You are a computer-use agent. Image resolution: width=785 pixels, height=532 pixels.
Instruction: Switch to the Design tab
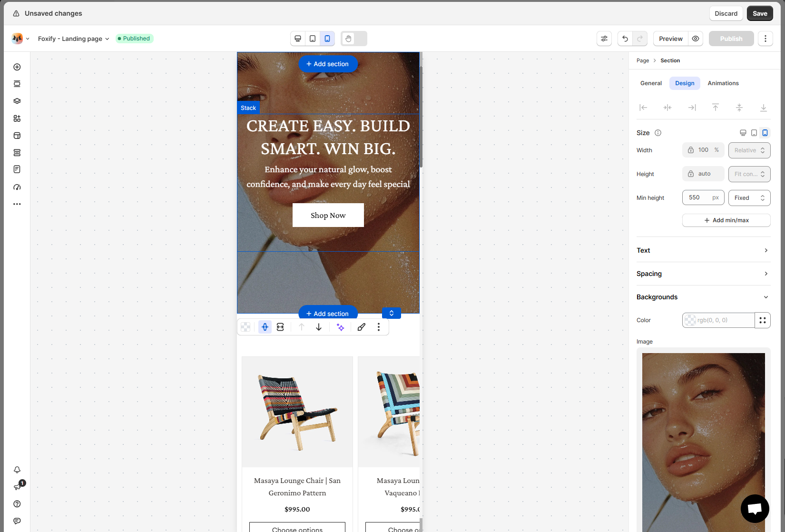685,83
